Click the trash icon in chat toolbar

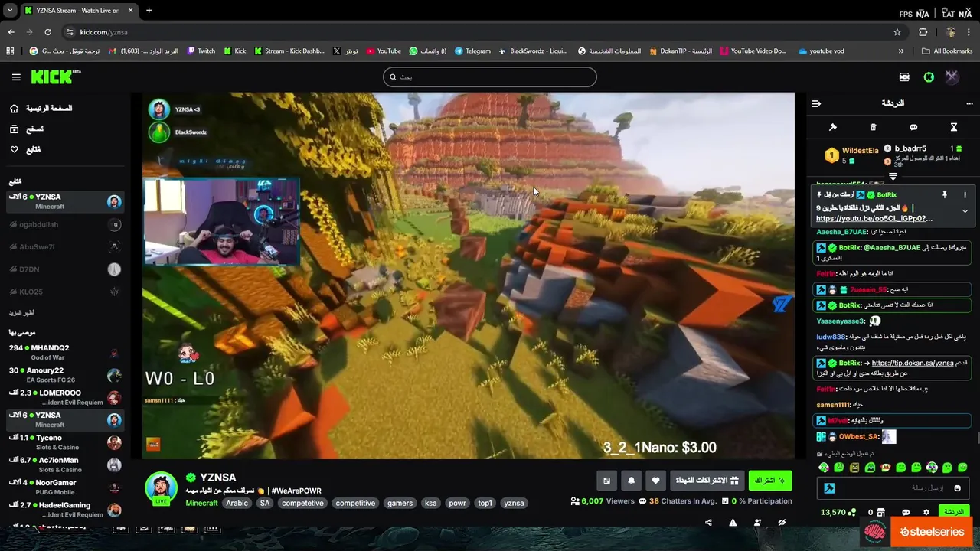point(873,127)
